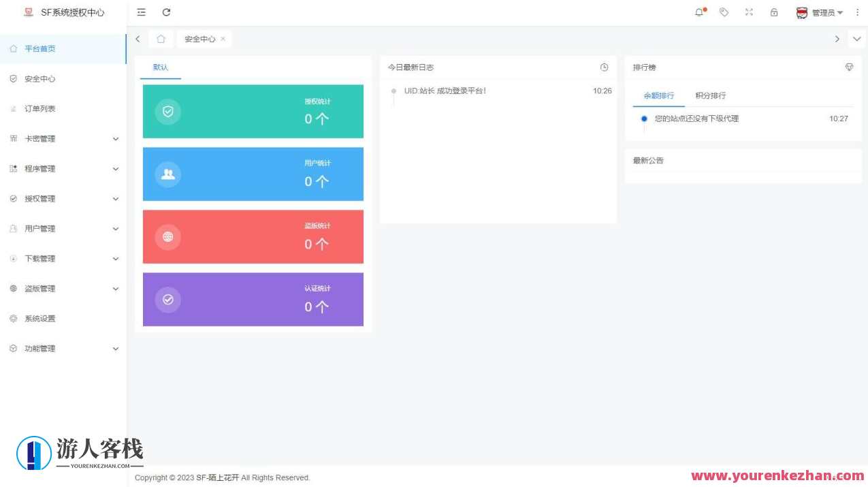868x487 pixels.
Task: Expand the 卡密管理 sidebar menu
Action: (39, 138)
